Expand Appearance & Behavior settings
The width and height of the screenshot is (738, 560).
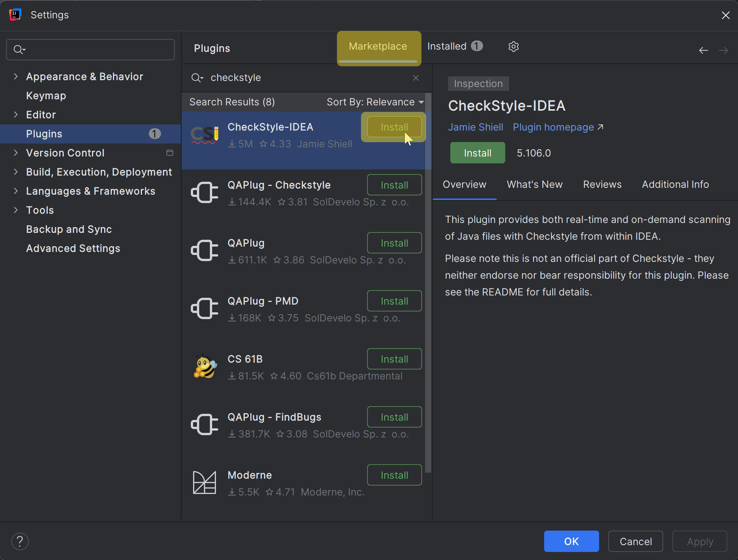click(16, 76)
